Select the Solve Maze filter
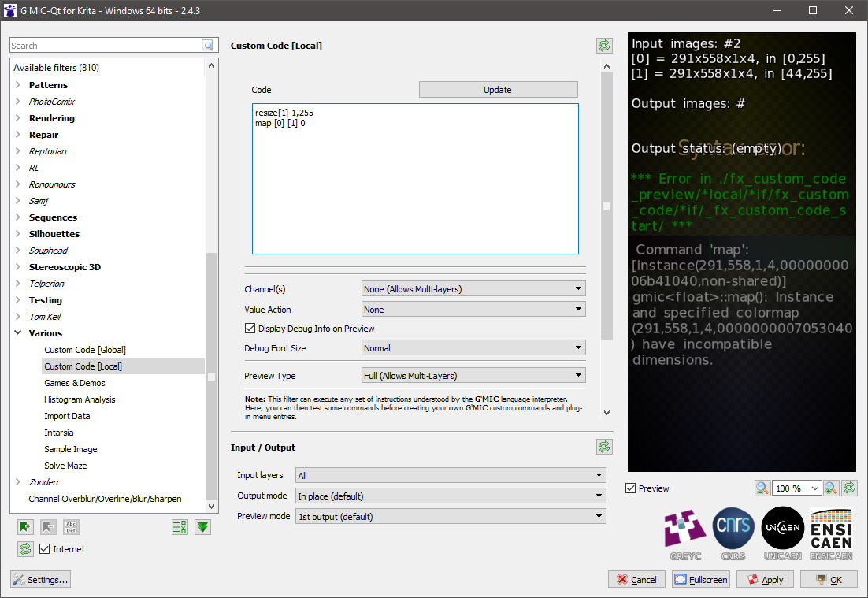Screen dimensions: 868x598 tap(65, 466)
